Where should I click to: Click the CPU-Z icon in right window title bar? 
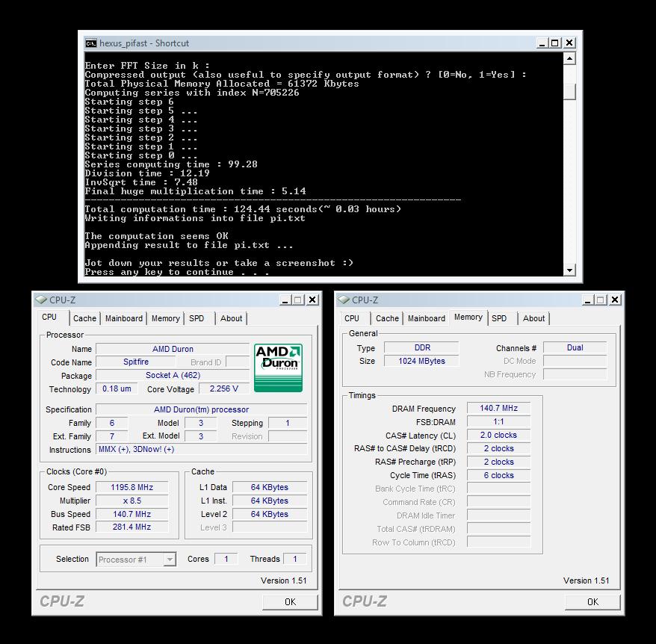[x=344, y=300]
